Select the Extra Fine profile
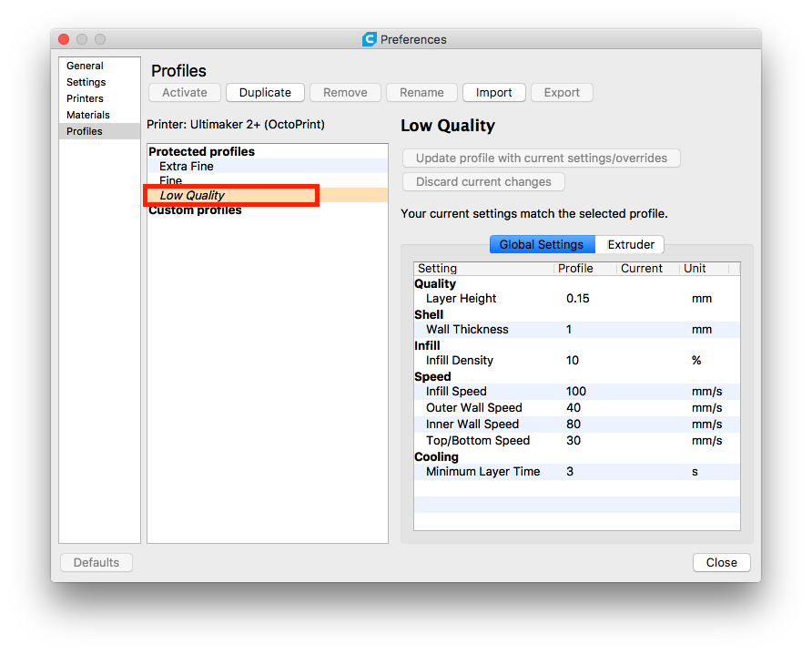Image resolution: width=812 pixels, height=655 pixels. pyautogui.click(x=268, y=167)
